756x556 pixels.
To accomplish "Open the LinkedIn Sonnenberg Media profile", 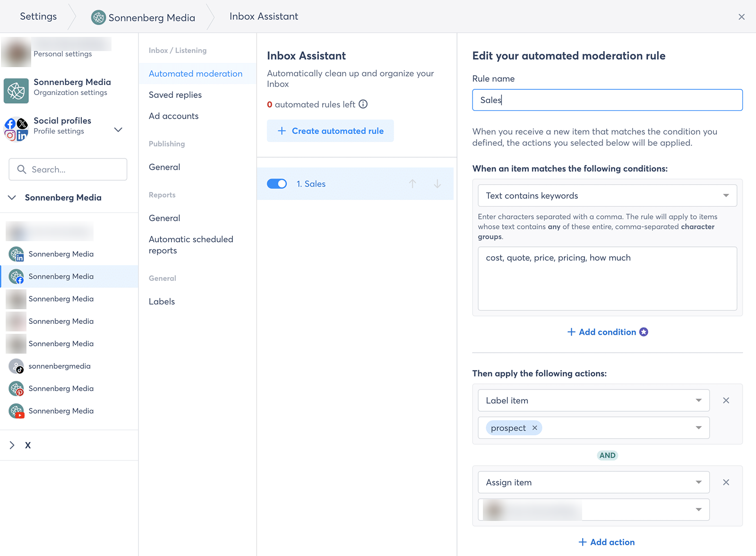I will (x=61, y=254).
